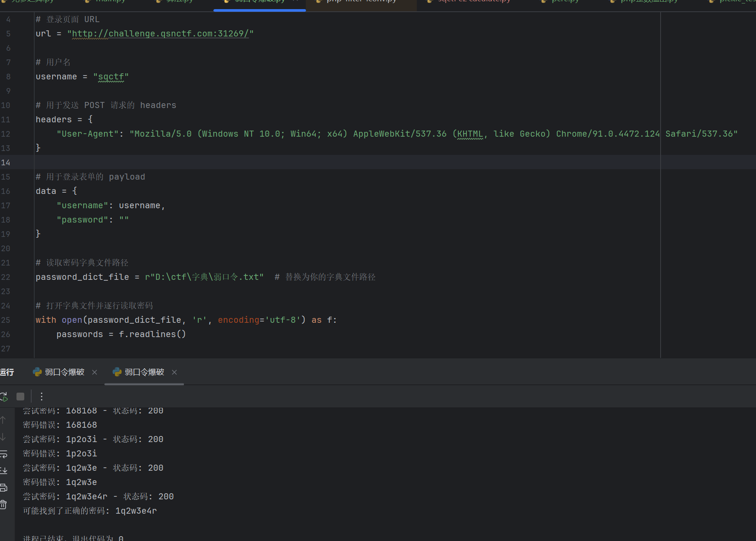Click the passwords = f.readlines() line
This screenshot has width=756, height=541.
click(x=121, y=334)
